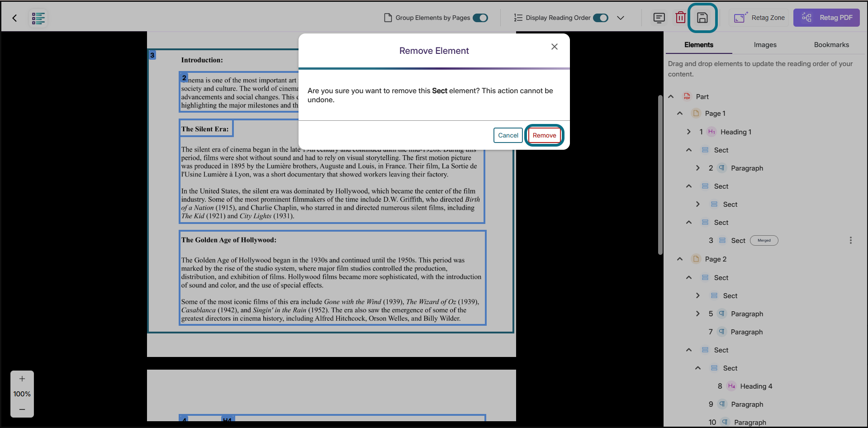Close the Remove Element dialog
The image size is (868, 428).
click(x=555, y=47)
